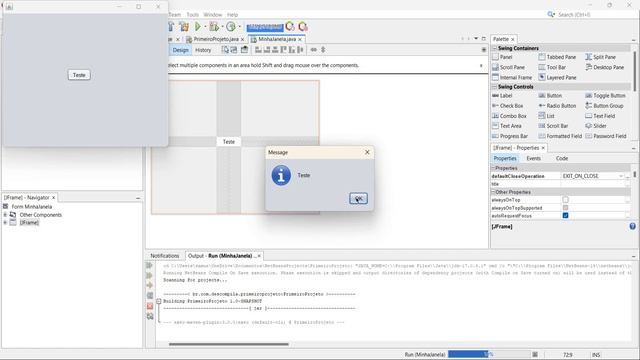The width and height of the screenshot is (640, 360).
Task: Open the Tools menu
Action: pyautogui.click(x=192, y=15)
